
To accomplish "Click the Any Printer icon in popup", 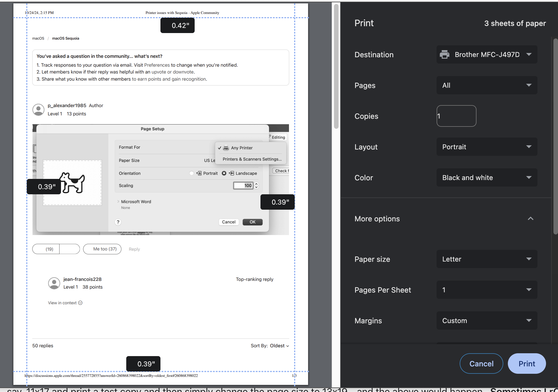I will point(226,148).
